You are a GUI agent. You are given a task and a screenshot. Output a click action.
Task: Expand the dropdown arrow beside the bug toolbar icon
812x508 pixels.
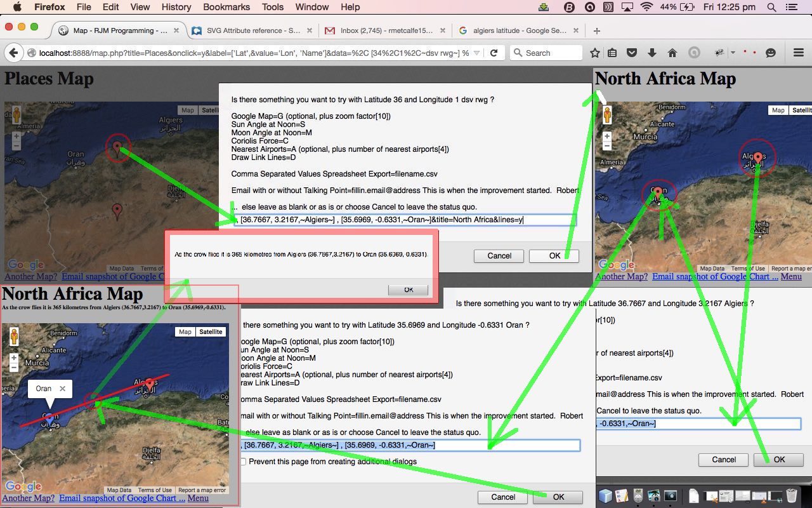pyautogui.click(x=733, y=53)
